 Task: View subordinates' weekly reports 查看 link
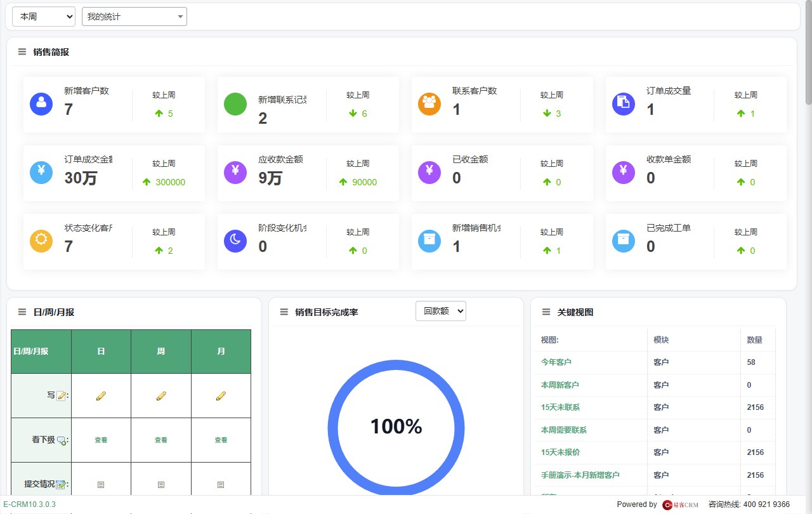click(x=161, y=440)
